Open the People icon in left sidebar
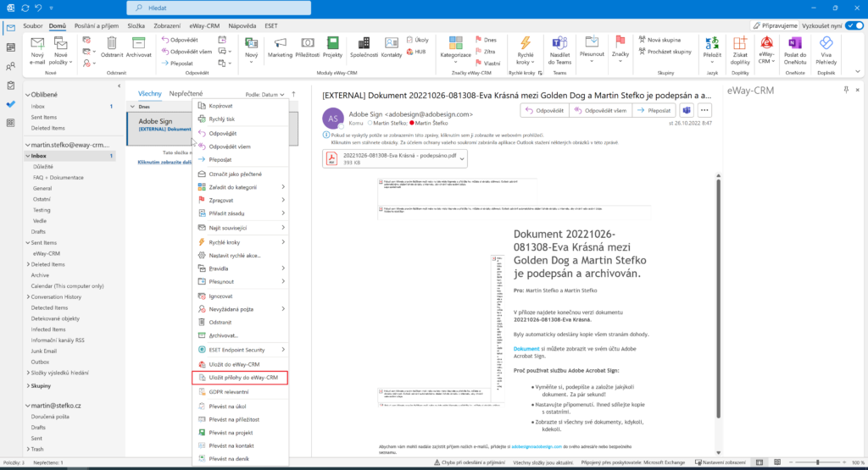Image resolution: width=868 pixels, height=470 pixels. coord(10,66)
